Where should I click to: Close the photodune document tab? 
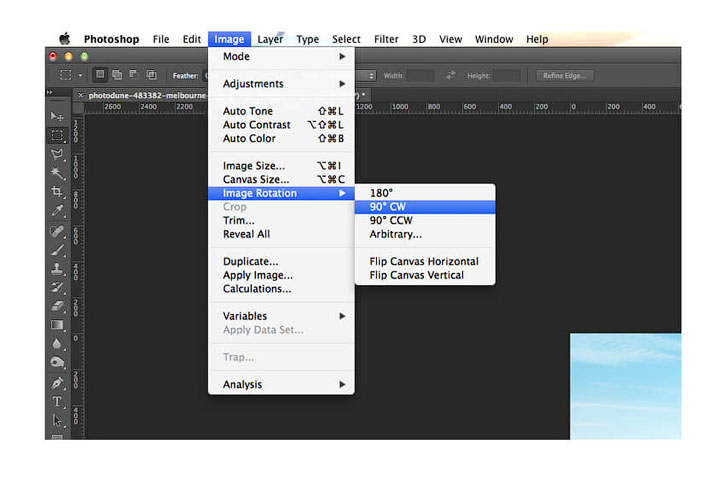(x=80, y=95)
